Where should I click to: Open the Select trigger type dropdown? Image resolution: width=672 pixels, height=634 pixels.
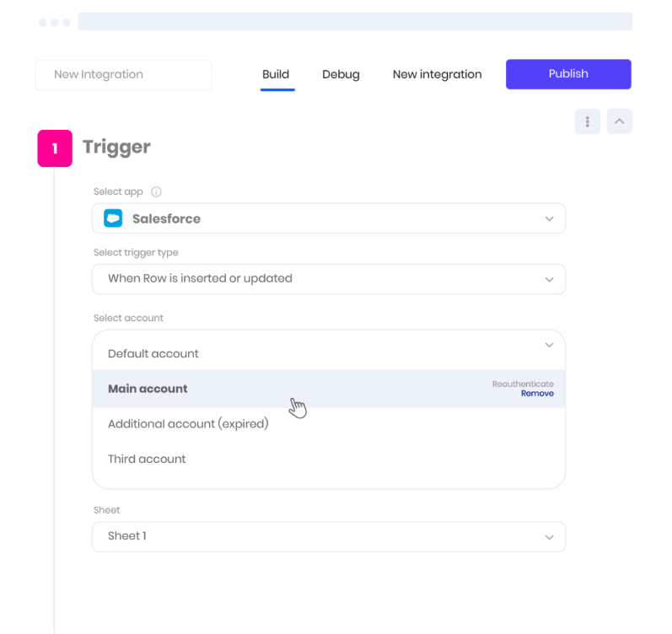tap(328, 279)
